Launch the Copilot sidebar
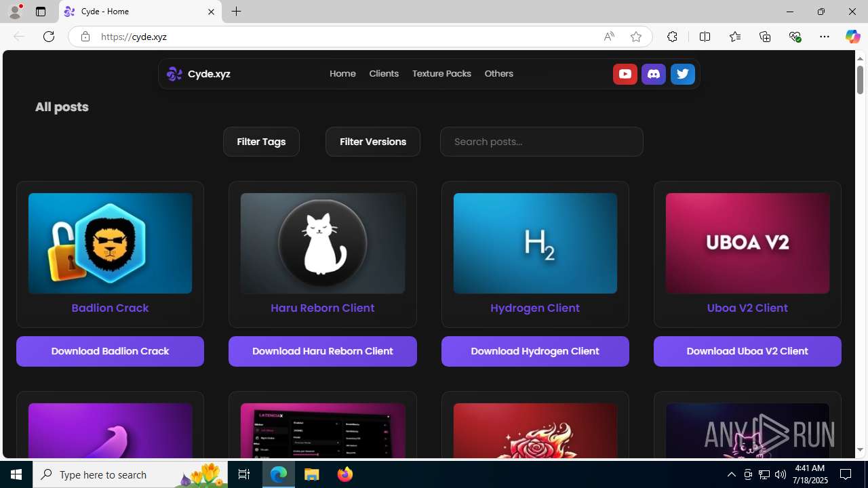Viewport: 868px width, 488px height. (x=852, y=37)
